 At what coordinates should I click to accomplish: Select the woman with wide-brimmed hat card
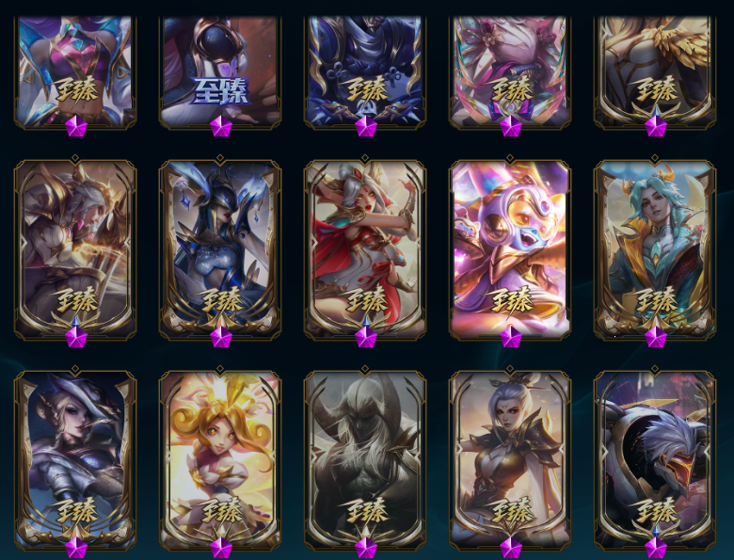[75, 460]
